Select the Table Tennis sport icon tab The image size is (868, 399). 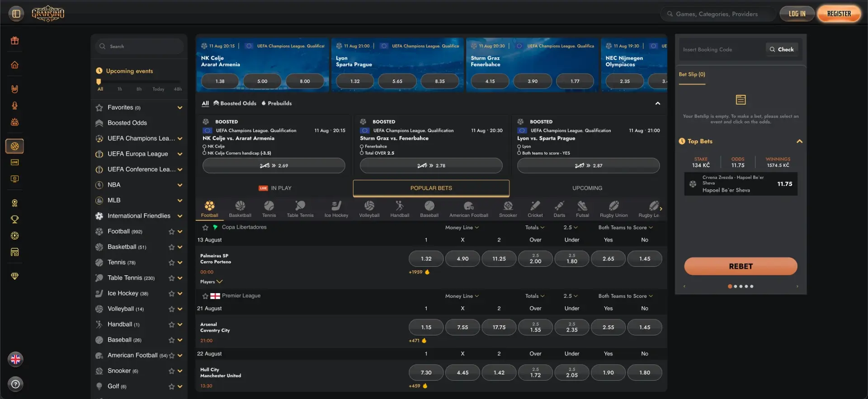click(x=300, y=209)
